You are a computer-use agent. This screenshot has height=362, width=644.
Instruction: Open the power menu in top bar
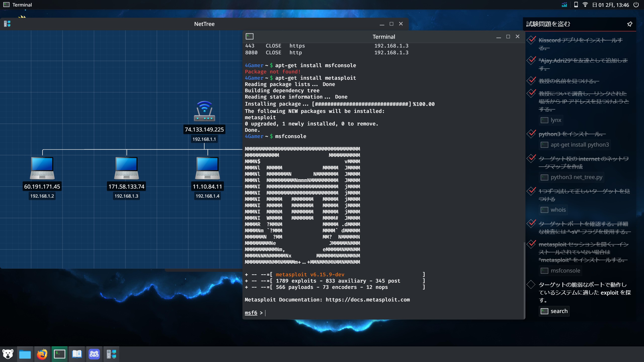pos(636,5)
